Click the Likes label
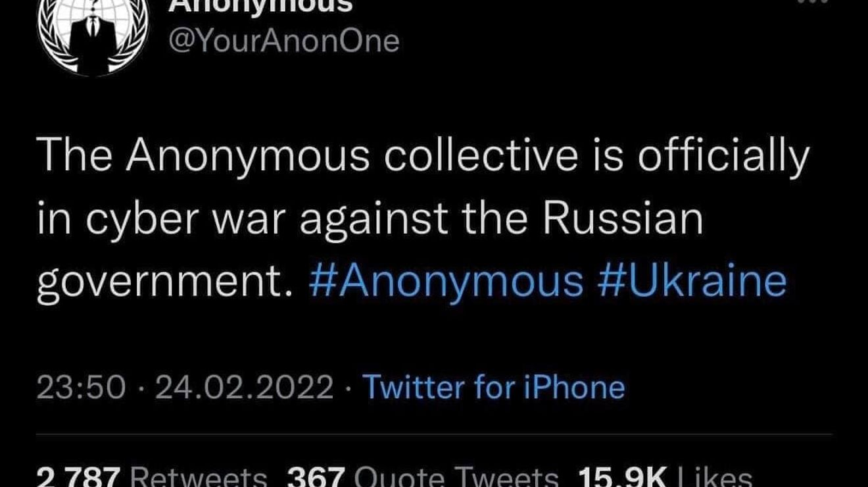The image size is (868, 487). tap(715, 478)
